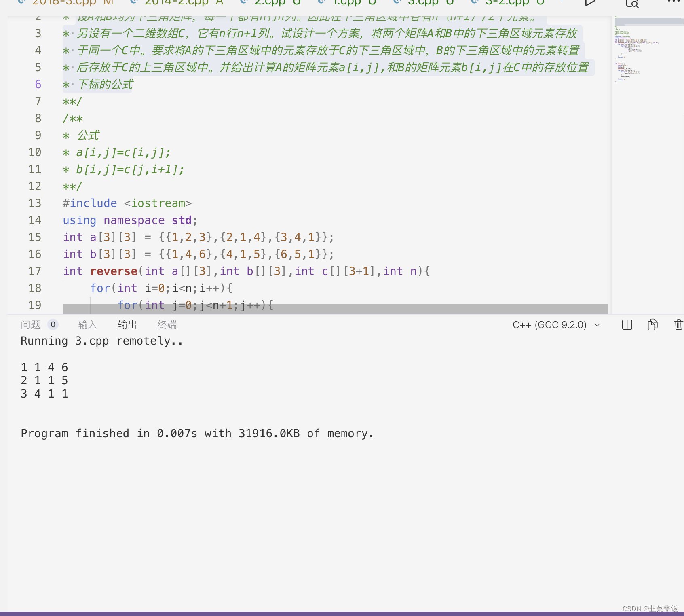This screenshot has width=684, height=616.
Task: Click the formula comment b[i,j]=c[j,i+1];
Action: click(124, 169)
